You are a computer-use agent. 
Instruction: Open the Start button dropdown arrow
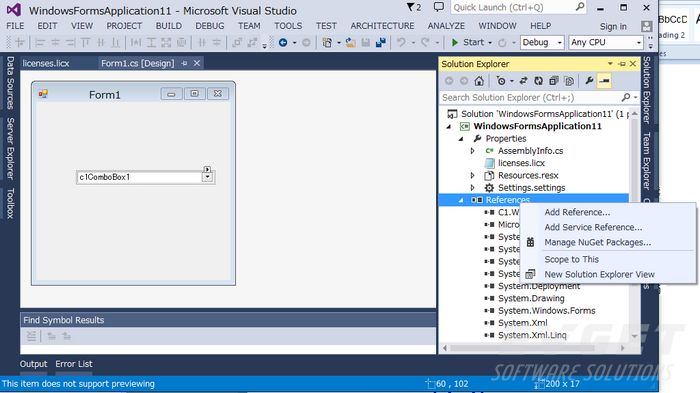pos(490,43)
